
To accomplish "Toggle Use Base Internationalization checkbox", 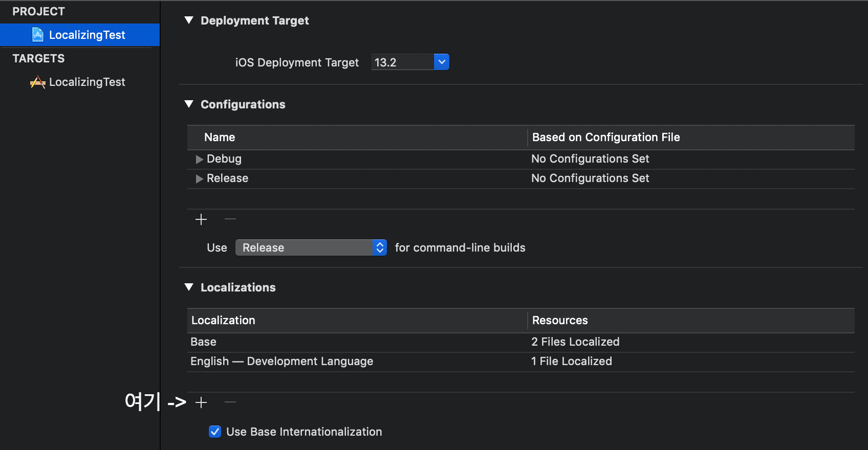I will pos(215,432).
